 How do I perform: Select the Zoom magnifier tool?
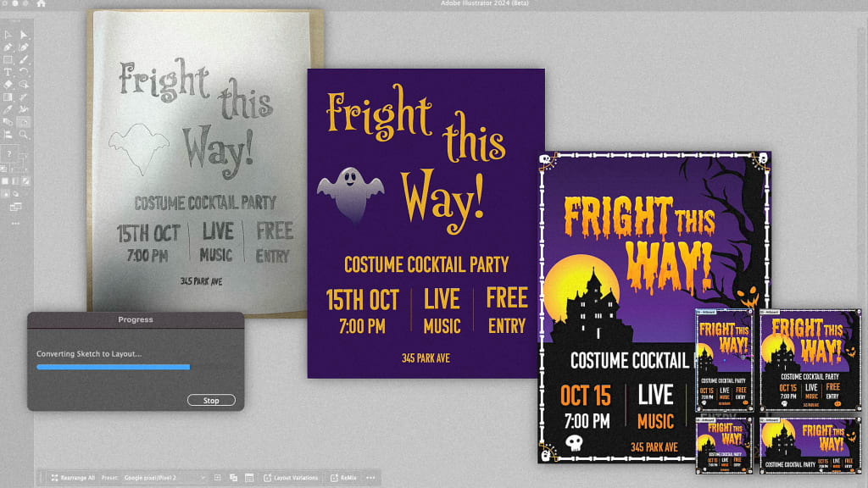click(24, 134)
